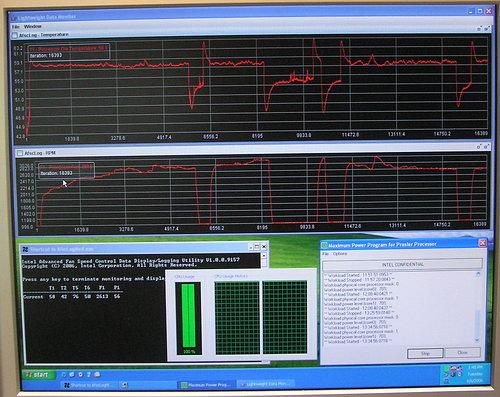Click the console window scrollbar up arrow

coord(264,256)
